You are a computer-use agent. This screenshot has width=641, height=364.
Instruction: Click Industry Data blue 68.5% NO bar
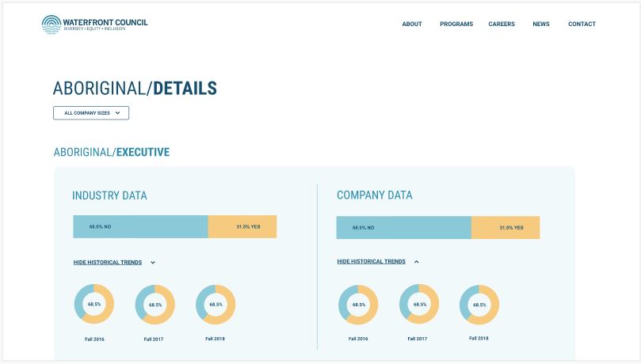(140, 227)
